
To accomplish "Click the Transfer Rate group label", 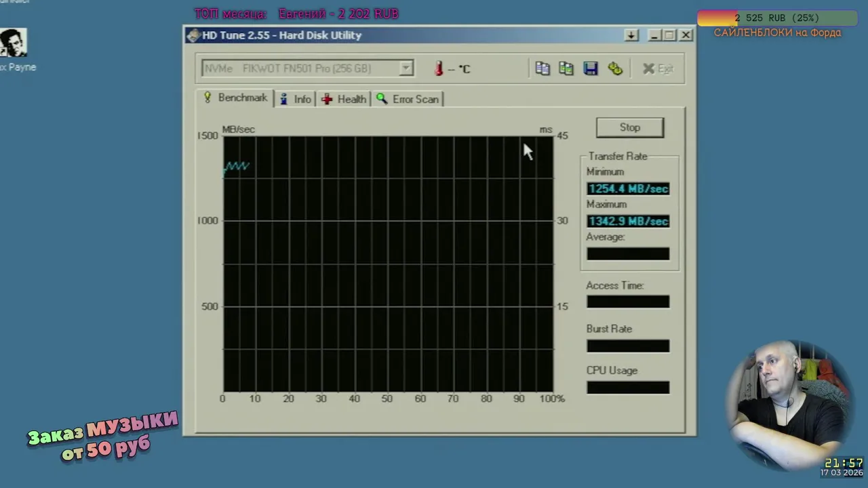I will pyautogui.click(x=618, y=156).
